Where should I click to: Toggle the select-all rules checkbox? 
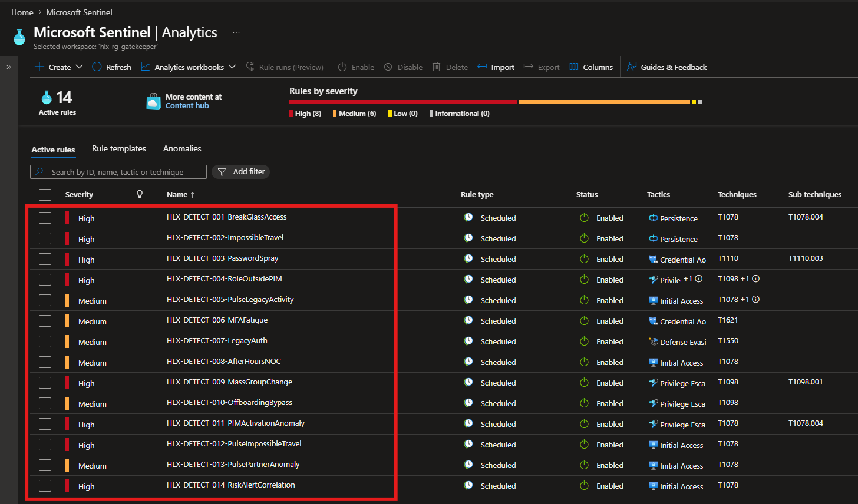tap(45, 195)
